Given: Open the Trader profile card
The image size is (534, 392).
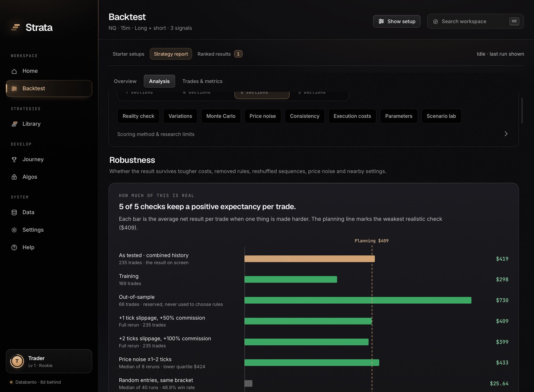Looking at the screenshot, I should 49,361.
